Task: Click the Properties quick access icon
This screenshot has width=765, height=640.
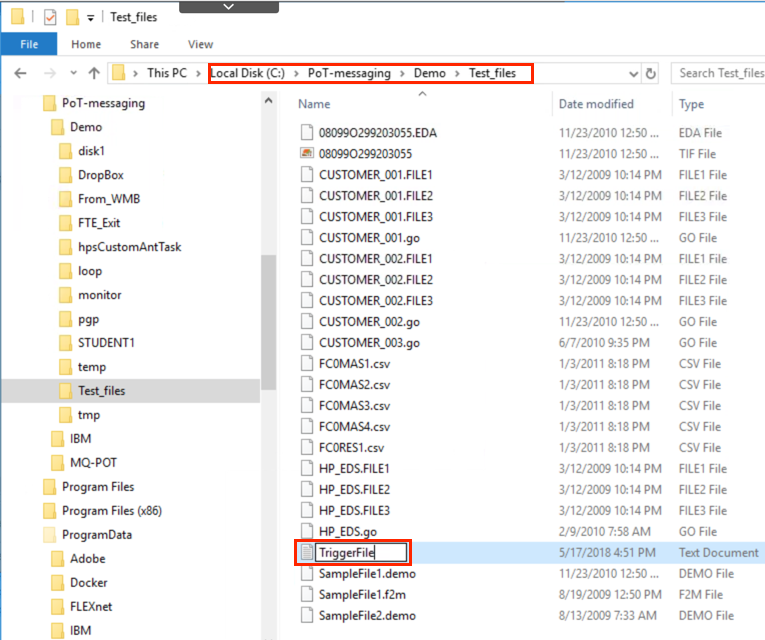Action: (x=50, y=18)
